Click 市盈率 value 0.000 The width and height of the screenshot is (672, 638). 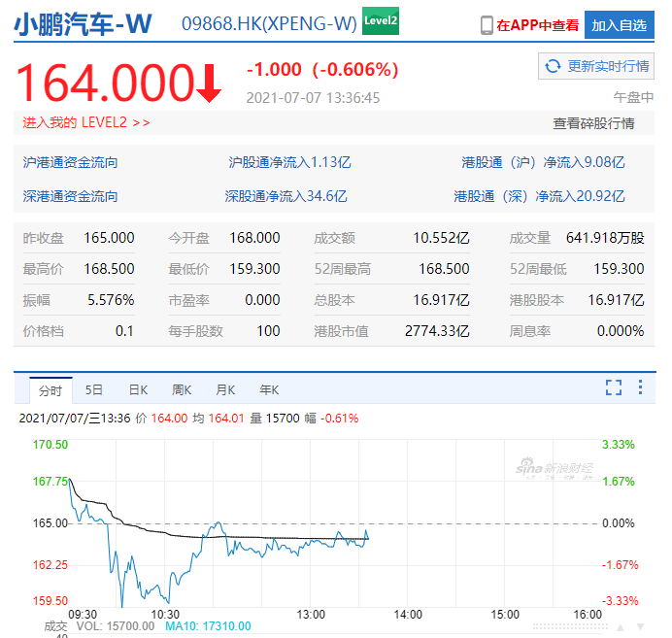pos(262,300)
